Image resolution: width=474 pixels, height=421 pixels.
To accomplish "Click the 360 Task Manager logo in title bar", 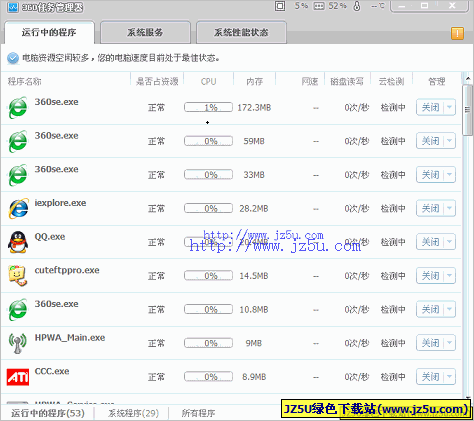I will (x=13, y=7).
